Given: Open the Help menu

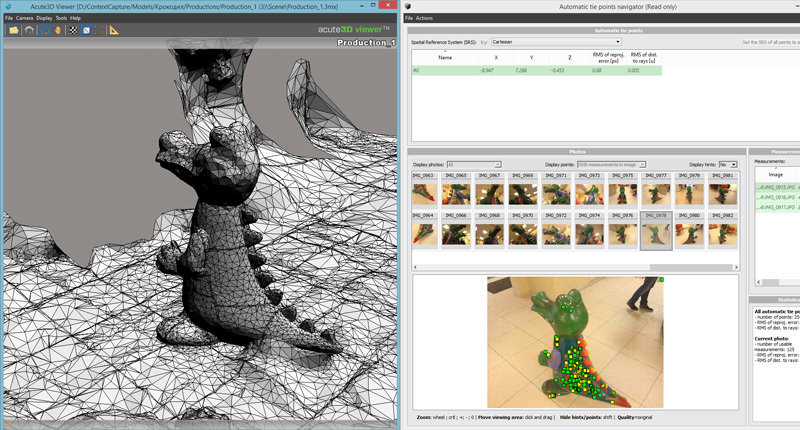Looking at the screenshot, I should [x=76, y=18].
